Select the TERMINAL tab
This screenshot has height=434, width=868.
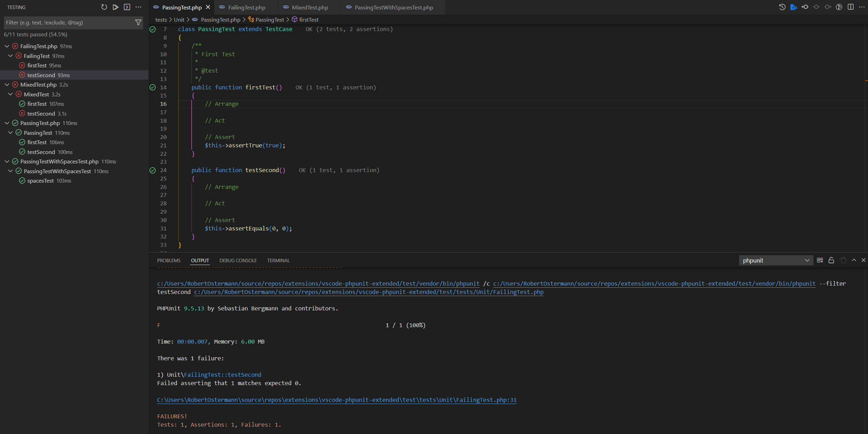[278, 260]
